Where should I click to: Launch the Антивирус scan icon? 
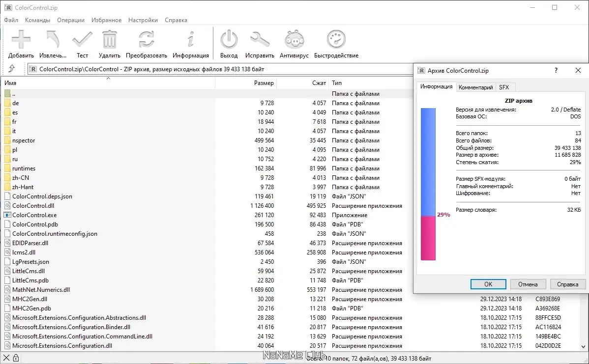point(294,38)
